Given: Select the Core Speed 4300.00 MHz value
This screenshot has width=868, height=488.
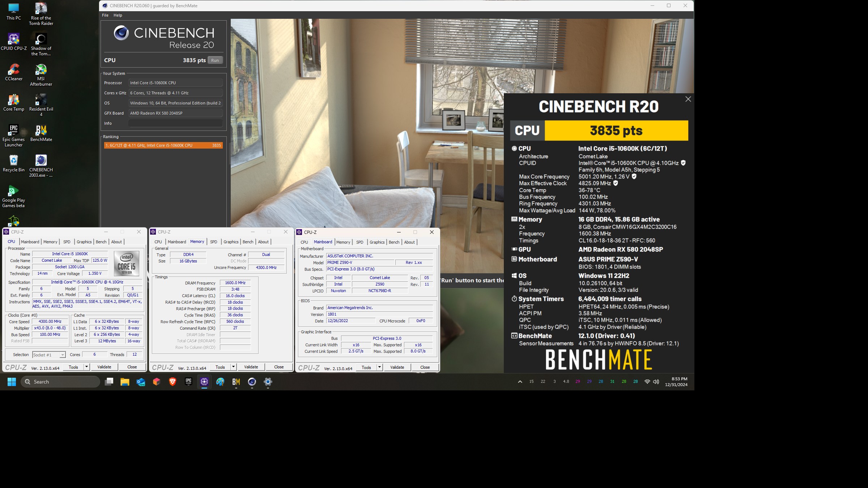Looking at the screenshot, I should point(50,321).
